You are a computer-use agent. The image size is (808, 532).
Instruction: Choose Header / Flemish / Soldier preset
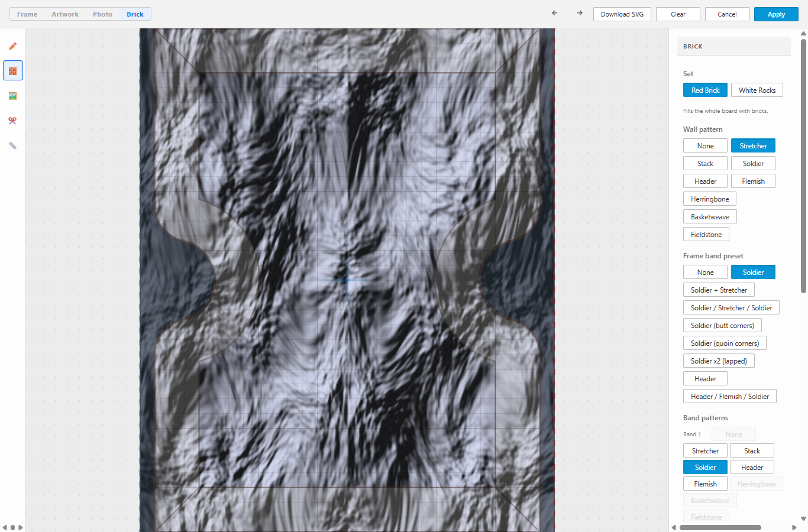pos(730,396)
